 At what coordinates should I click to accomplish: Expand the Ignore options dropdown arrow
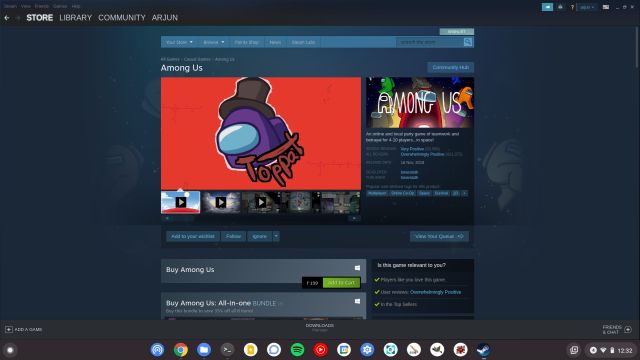pos(276,236)
